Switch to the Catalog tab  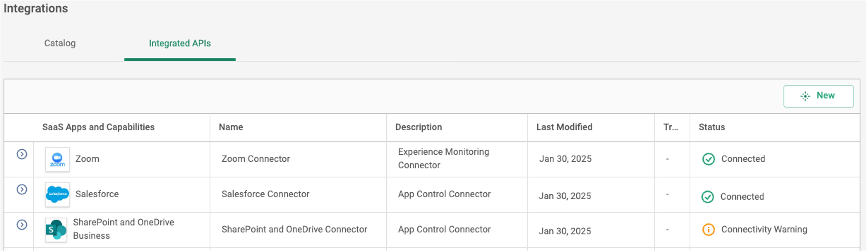(x=60, y=43)
